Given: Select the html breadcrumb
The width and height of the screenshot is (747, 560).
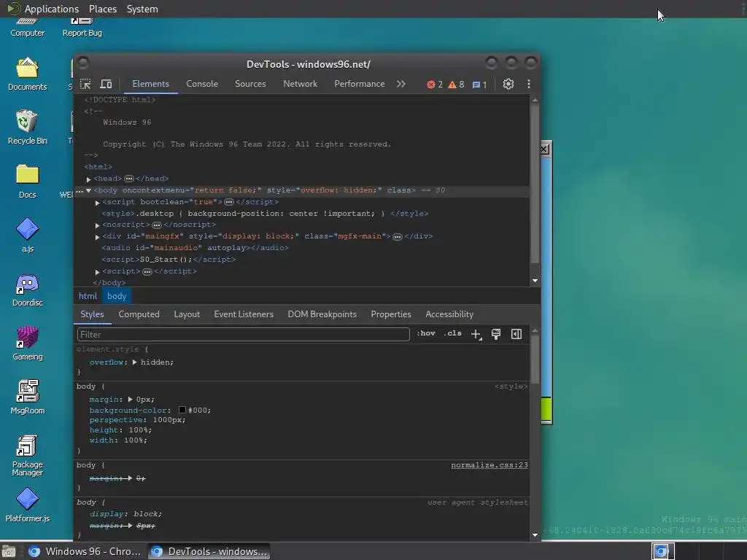Looking at the screenshot, I should [x=88, y=296].
